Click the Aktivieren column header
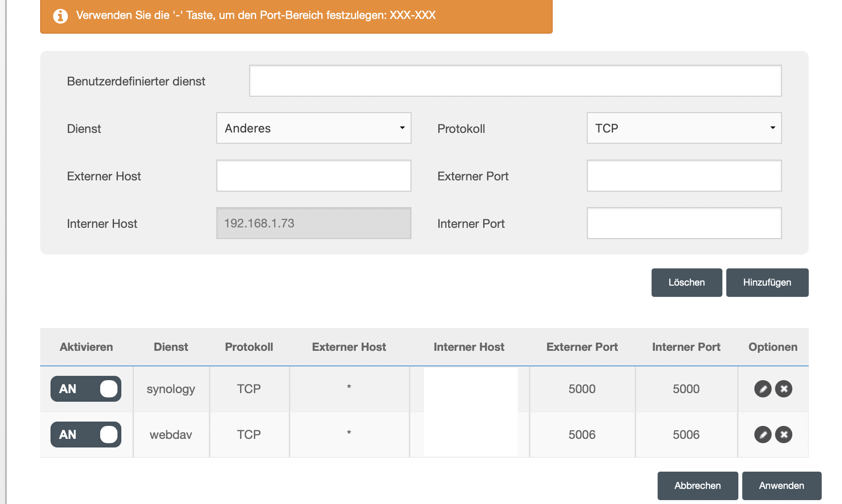842x504 pixels. tap(86, 347)
